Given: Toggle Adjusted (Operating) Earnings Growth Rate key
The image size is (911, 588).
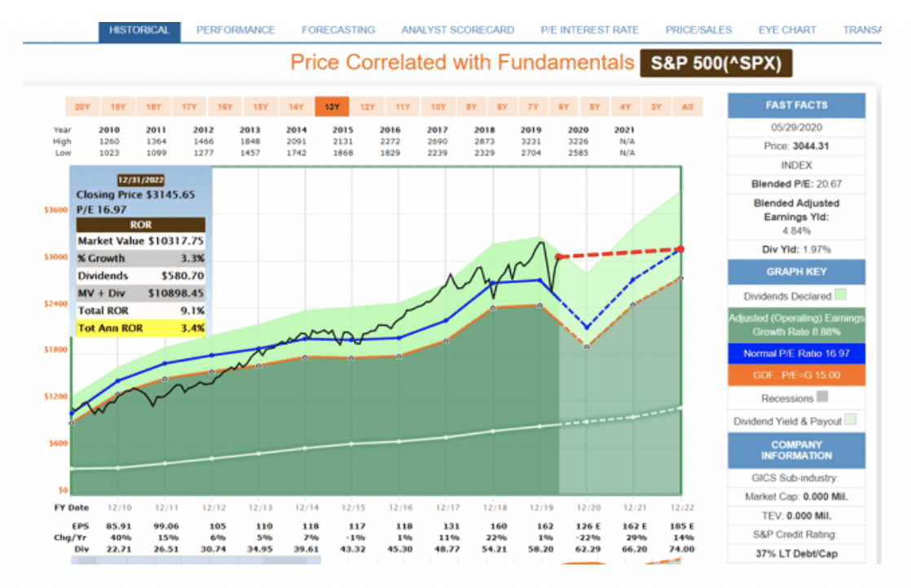Looking at the screenshot, I should (x=797, y=325).
